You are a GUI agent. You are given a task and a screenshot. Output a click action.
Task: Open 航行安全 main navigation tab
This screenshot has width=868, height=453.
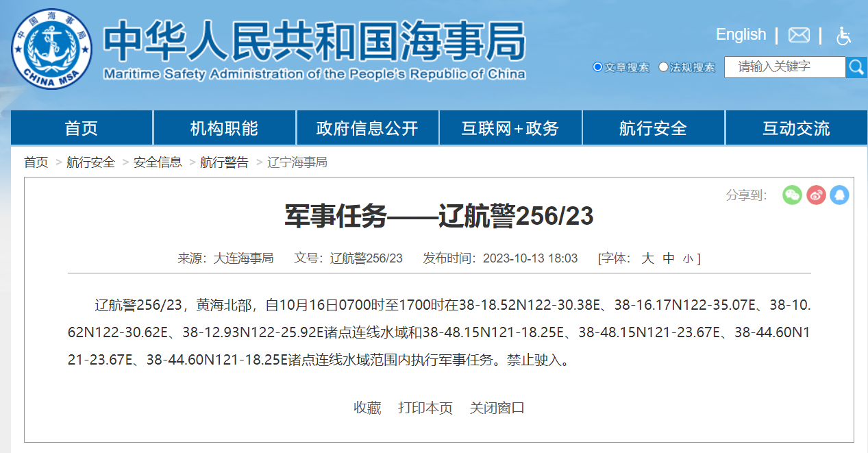click(x=653, y=128)
